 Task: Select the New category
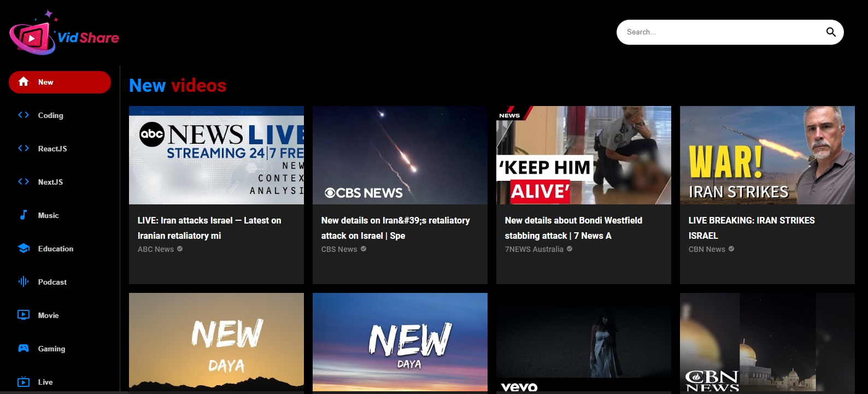coord(60,82)
